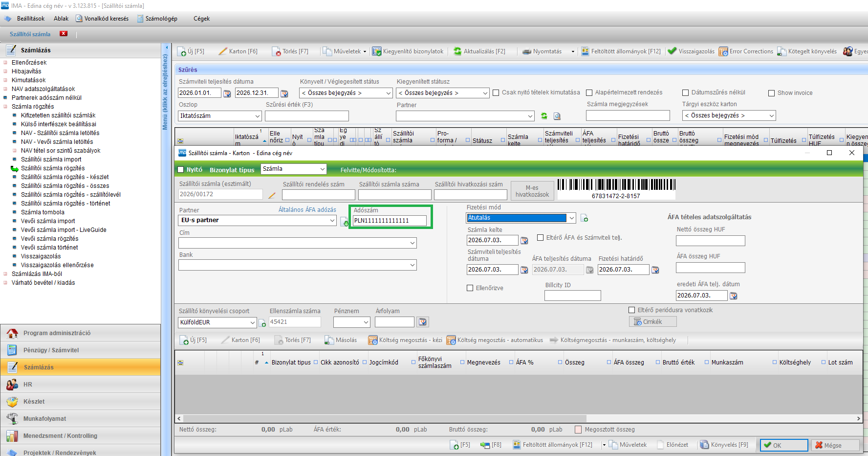Open Beállítások menu
This screenshot has width=868, height=456.
point(30,19)
